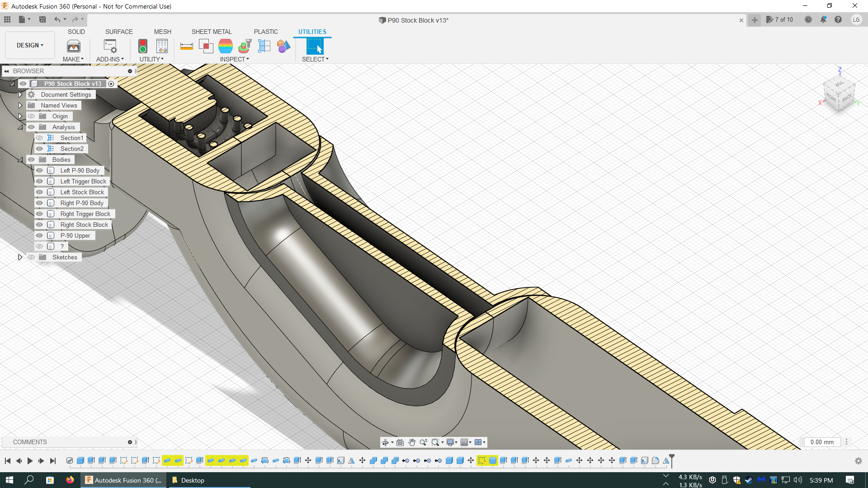Collapse the Bodies folder
868x488 pixels.
[20, 160]
